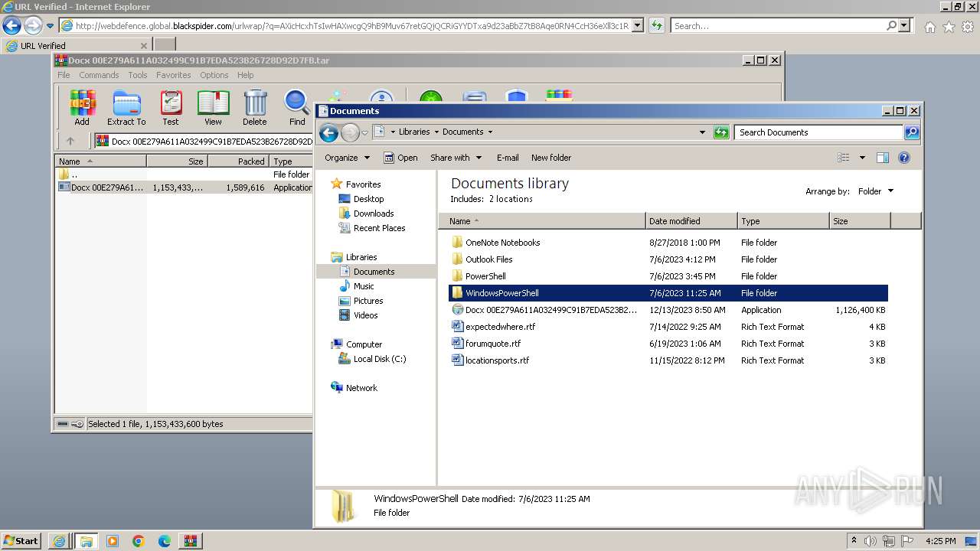Open the explorer Help question mark icon
The image size is (980, 551).
pos(904,158)
